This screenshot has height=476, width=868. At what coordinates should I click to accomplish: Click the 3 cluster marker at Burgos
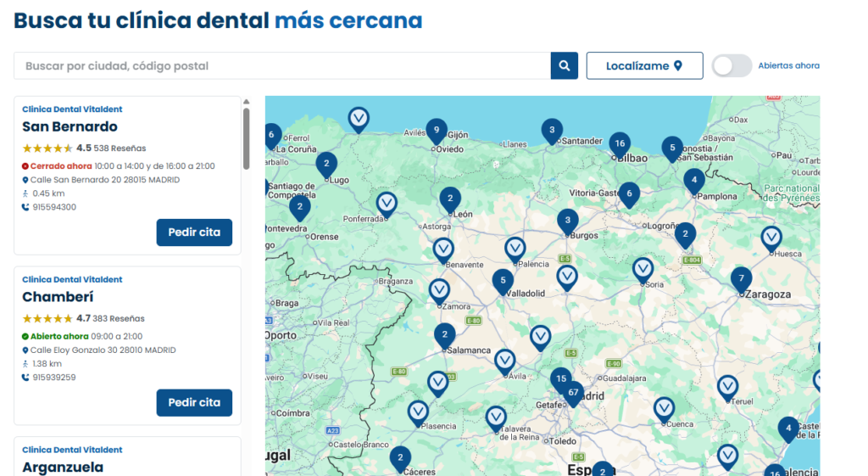pyautogui.click(x=567, y=221)
